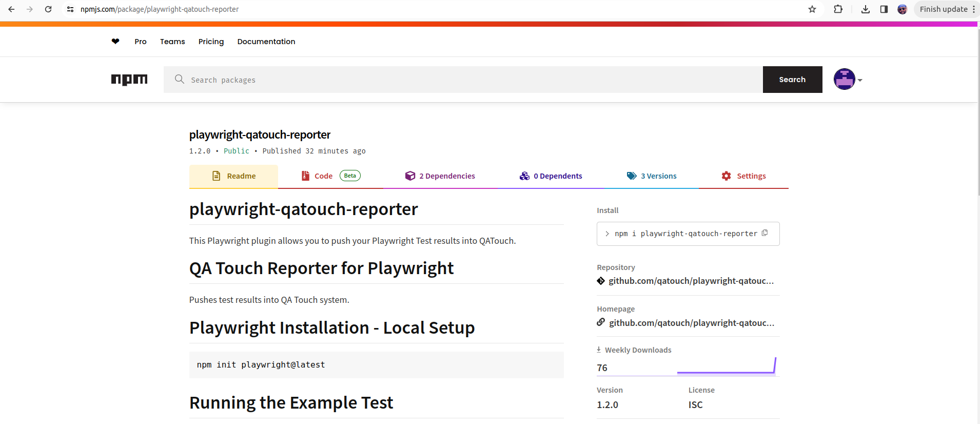This screenshot has height=424, width=980.
Task: Open Teams menu link
Action: 172,42
